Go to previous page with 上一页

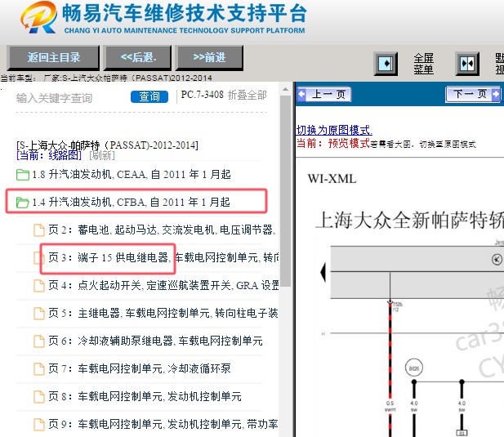click(323, 95)
